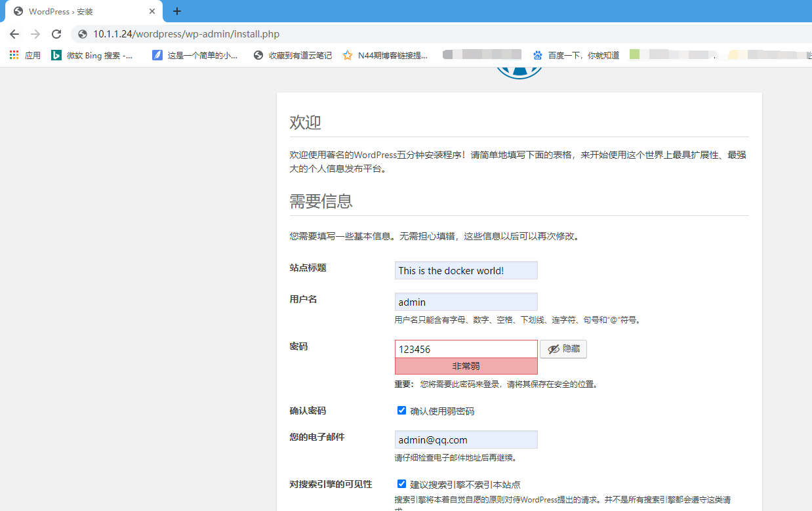Edit the 密码 field containing 123456
This screenshot has width=812, height=511.
click(466, 349)
